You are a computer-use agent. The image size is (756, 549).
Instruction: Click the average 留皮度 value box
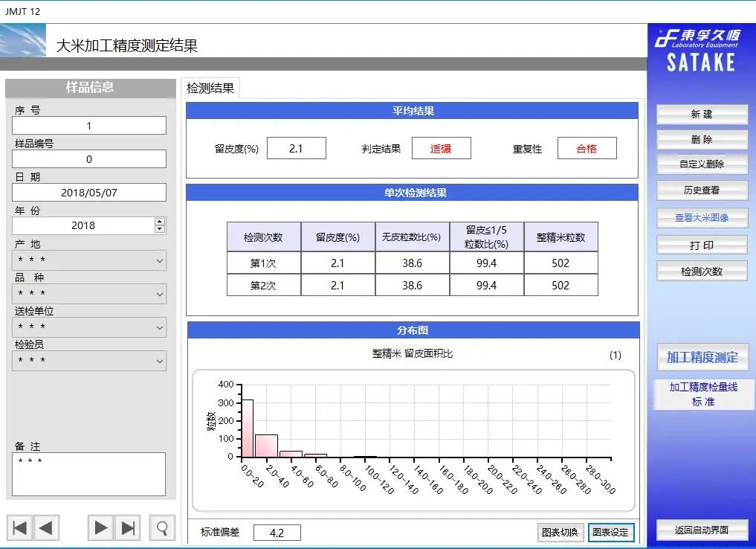click(x=296, y=149)
